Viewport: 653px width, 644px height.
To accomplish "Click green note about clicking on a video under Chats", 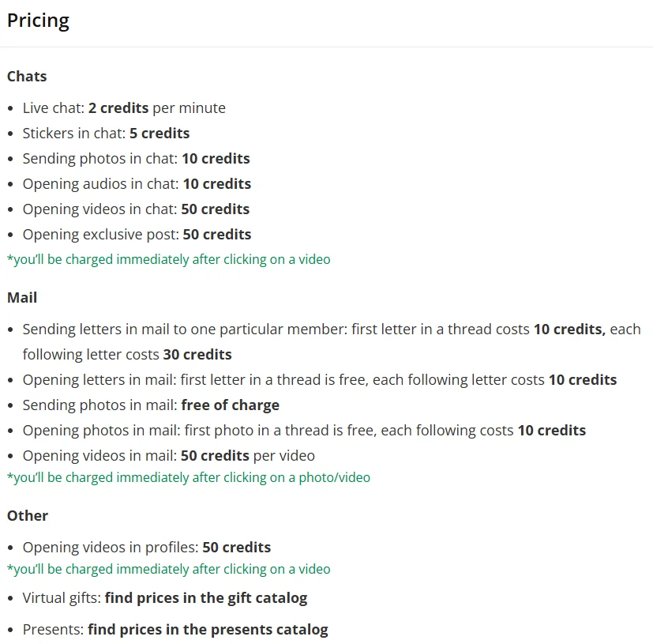I will [169, 260].
